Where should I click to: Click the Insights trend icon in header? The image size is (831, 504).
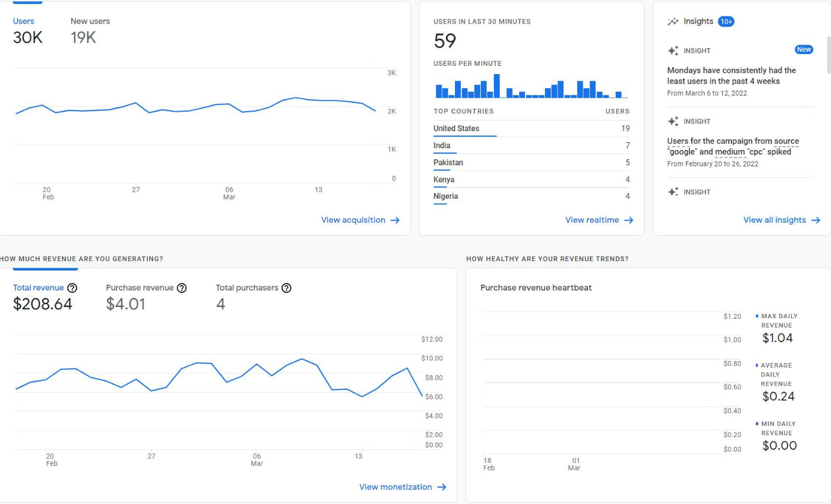(673, 22)
